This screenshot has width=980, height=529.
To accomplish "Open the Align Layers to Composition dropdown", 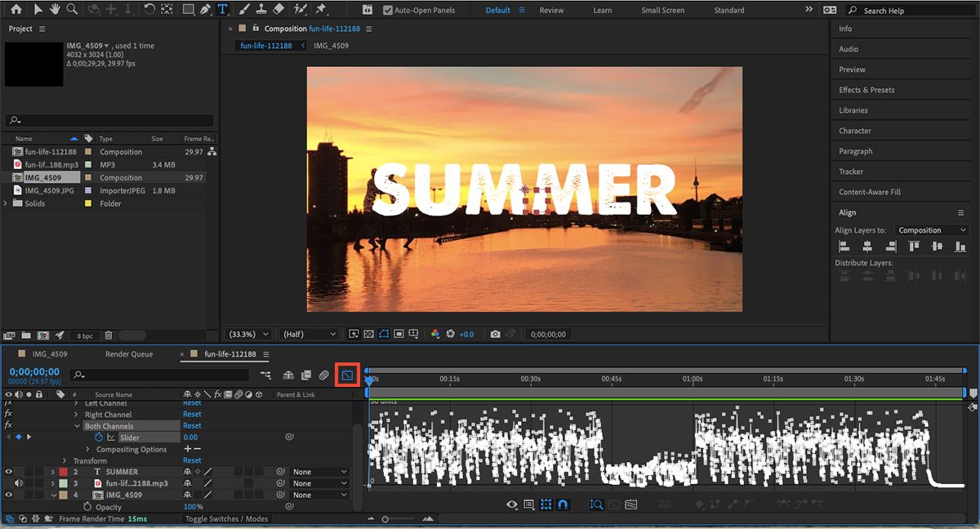I will pyautogui.click(x=931, y=229).
